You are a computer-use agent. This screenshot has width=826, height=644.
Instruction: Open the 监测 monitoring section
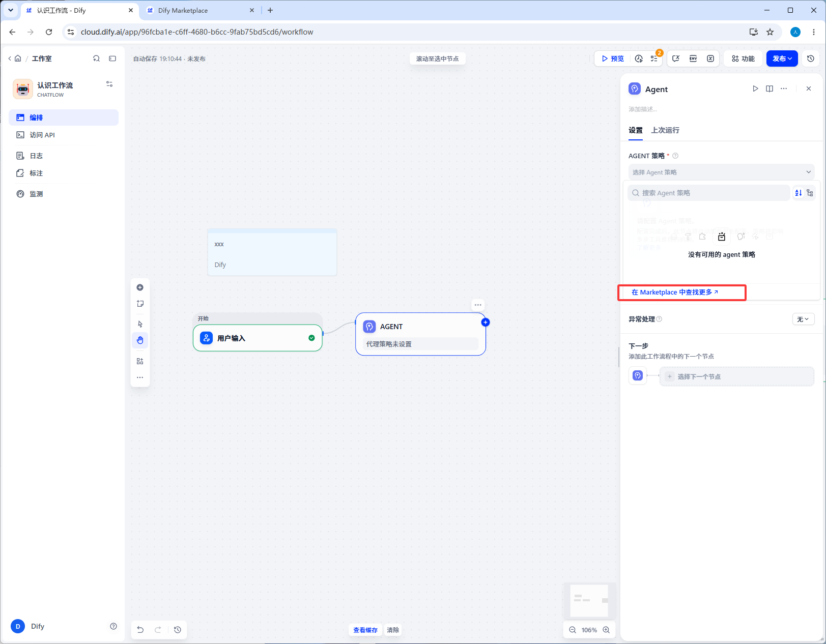[64, 194]
